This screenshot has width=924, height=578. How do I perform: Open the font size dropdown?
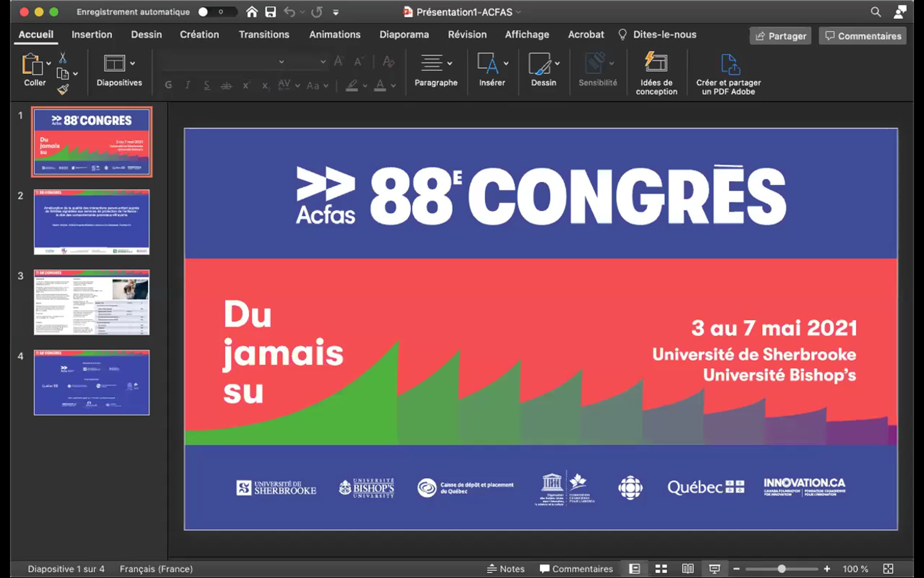(323, 62)
